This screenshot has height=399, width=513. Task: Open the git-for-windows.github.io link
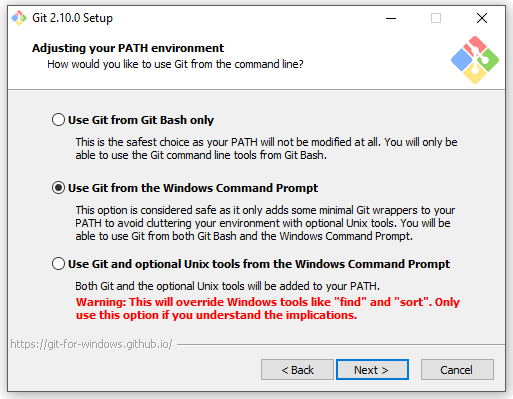[x=91, y=344]
